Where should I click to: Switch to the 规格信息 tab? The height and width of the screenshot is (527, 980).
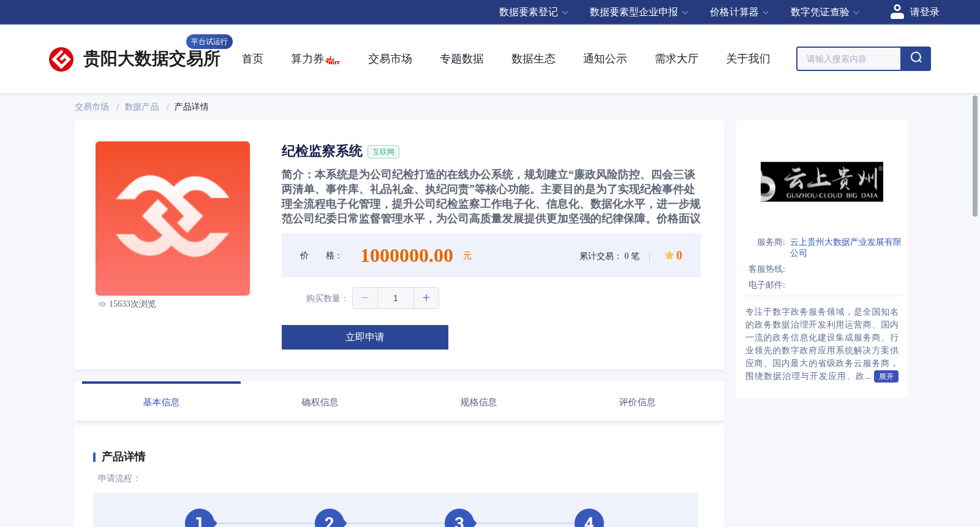478,402
